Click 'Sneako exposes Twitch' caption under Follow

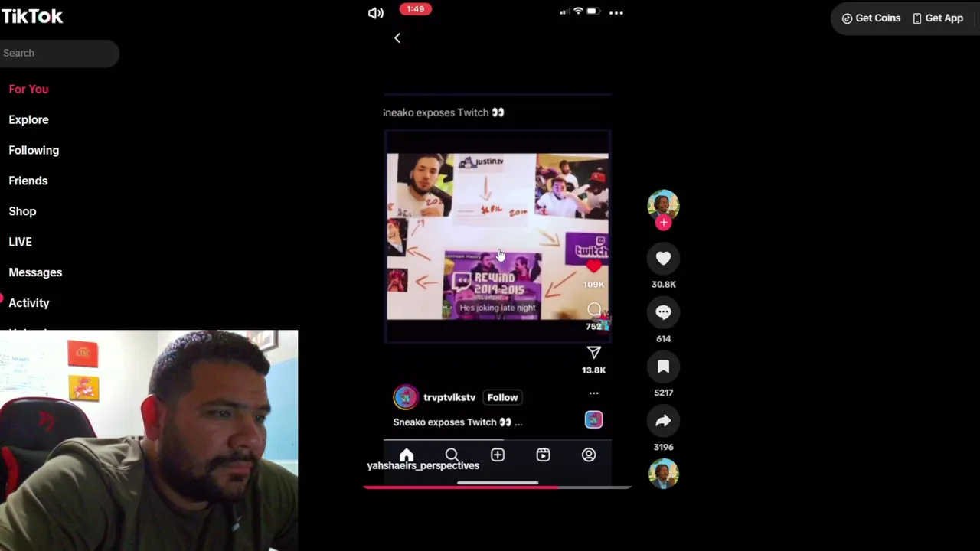pyautogui.click(x=458, y=422)
